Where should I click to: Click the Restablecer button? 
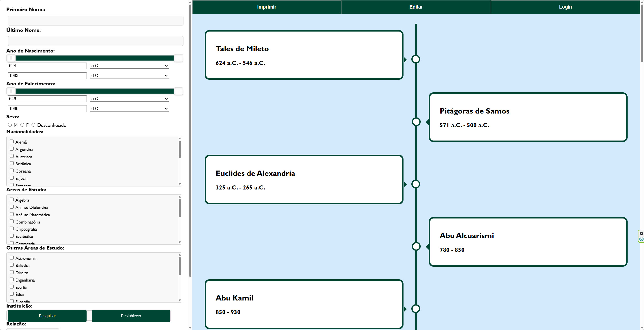coord(131,316)
